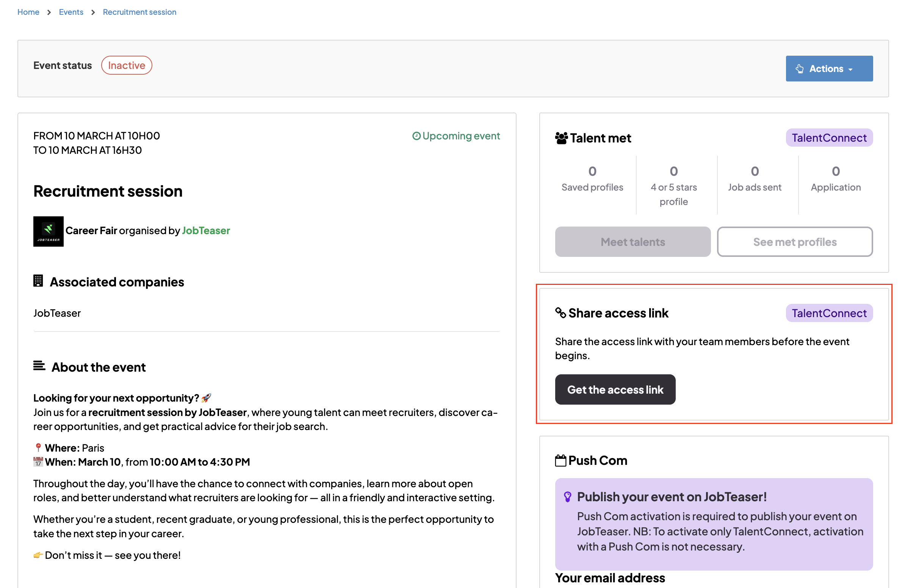
Task: Click Recruitment session breadcrumb link
Action: tap(139, 12)
